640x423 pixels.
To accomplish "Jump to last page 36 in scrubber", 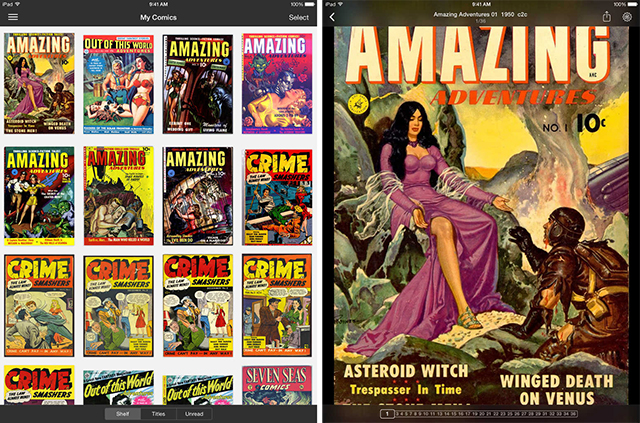I will pos(574,414).
